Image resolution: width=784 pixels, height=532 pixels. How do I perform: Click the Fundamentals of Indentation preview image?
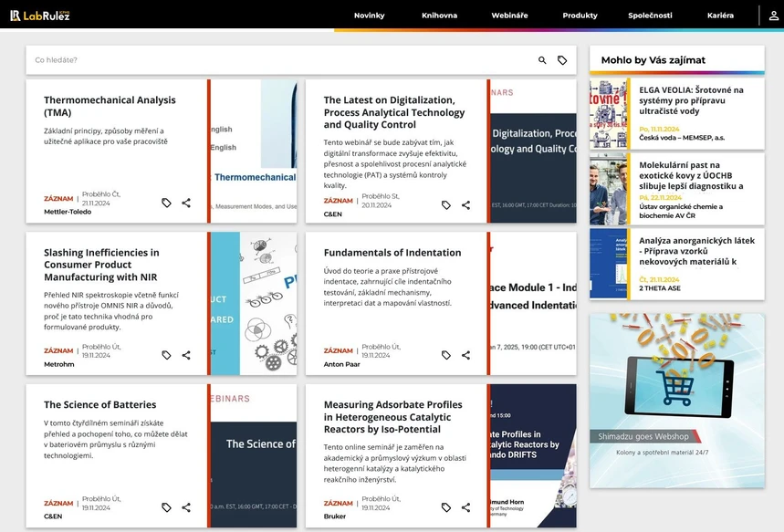pos(534,304)
